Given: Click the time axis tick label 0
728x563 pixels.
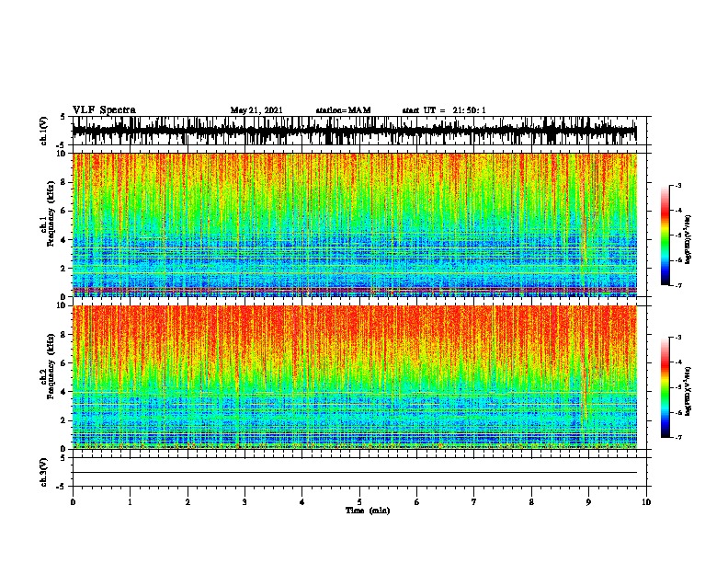Looking at the screenshot, I should (x=73, y=501).
